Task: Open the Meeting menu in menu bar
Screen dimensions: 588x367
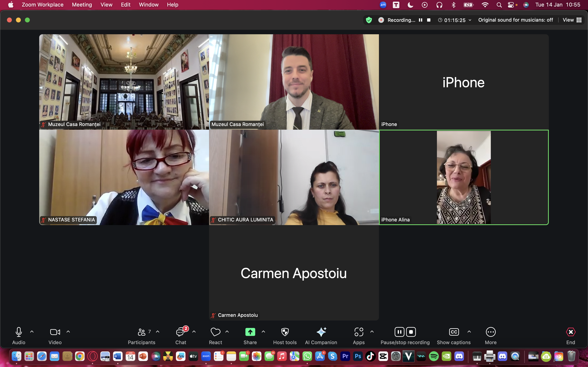Action: tap(82, 5)
